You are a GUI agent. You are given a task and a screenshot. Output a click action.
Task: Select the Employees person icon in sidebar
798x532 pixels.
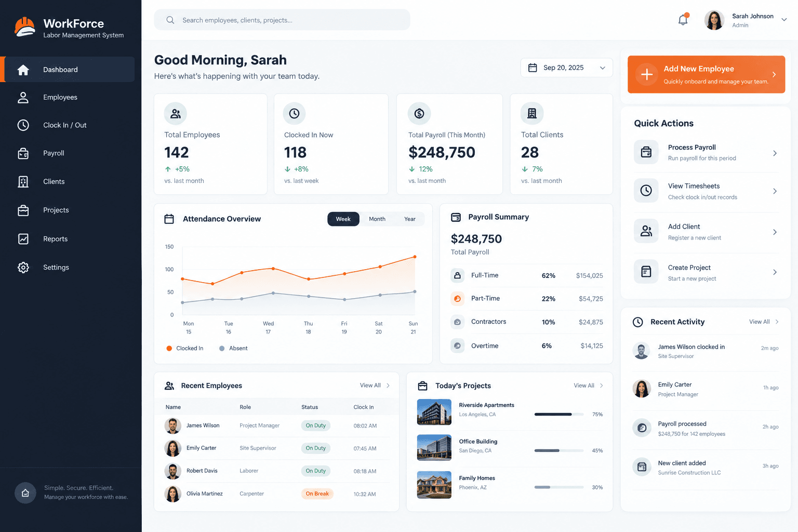click(23, 97)
